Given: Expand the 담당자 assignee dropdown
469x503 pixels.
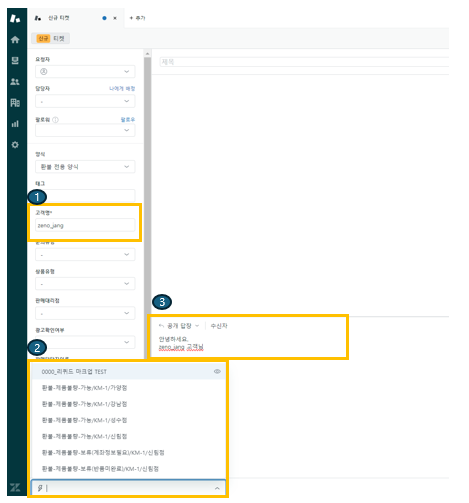Looking at the screenshot, I should click(85, 101).
